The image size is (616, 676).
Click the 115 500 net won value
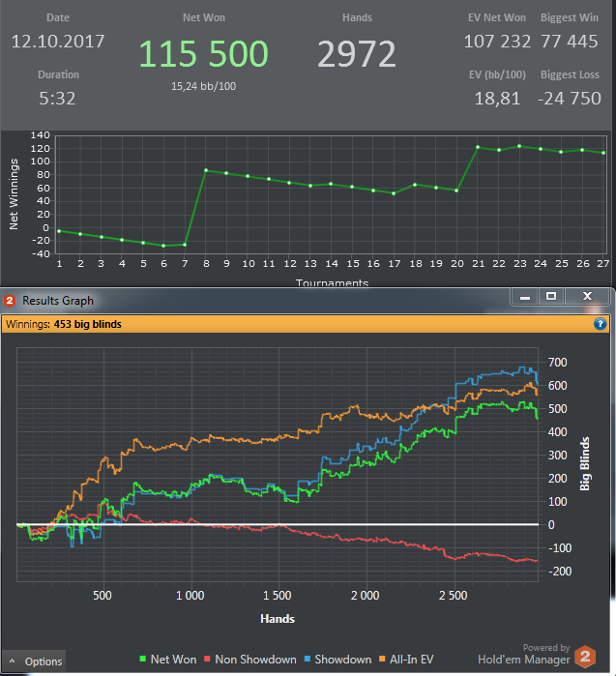click(203, 54)
